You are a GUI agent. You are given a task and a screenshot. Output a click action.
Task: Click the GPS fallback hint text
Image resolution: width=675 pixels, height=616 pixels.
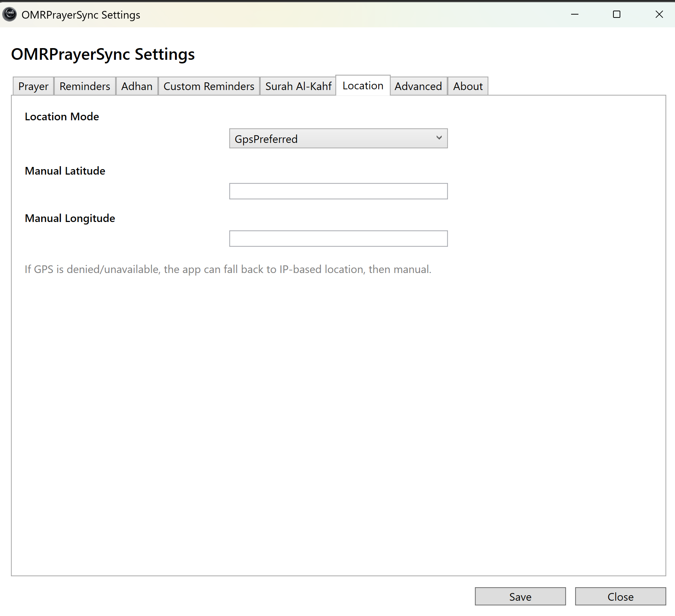[228, 269]
